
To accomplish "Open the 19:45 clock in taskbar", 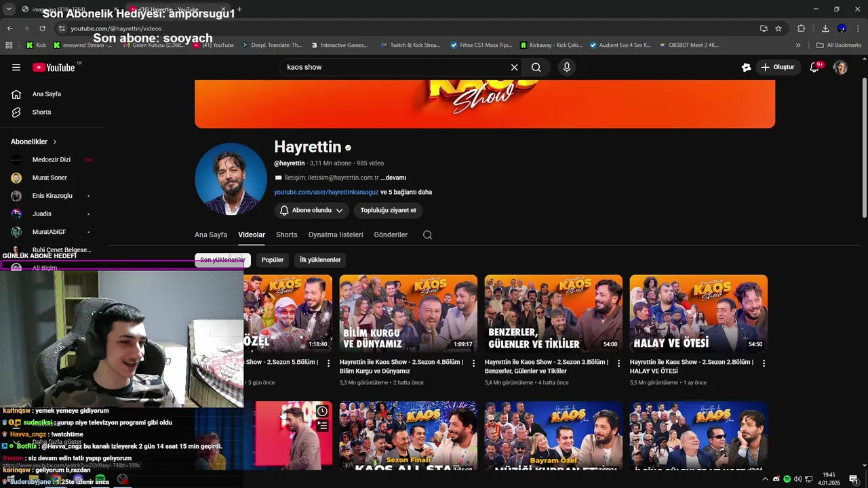I will (829, 479).
